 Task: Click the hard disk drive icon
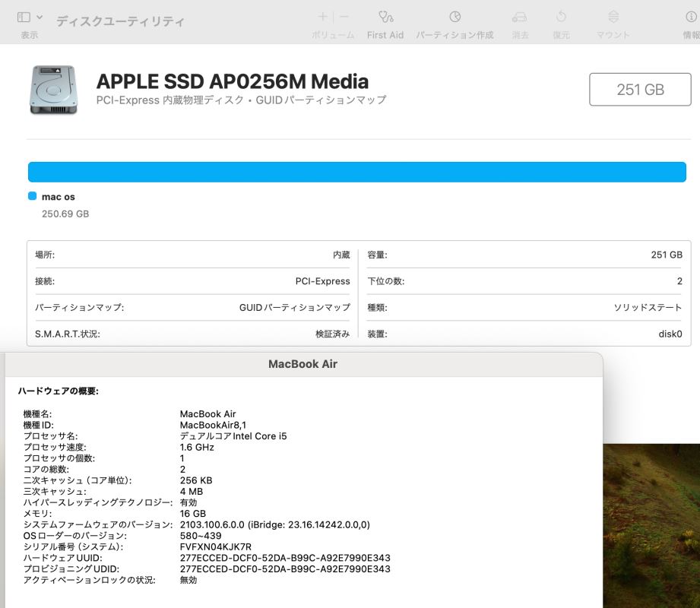coord(53,90)
